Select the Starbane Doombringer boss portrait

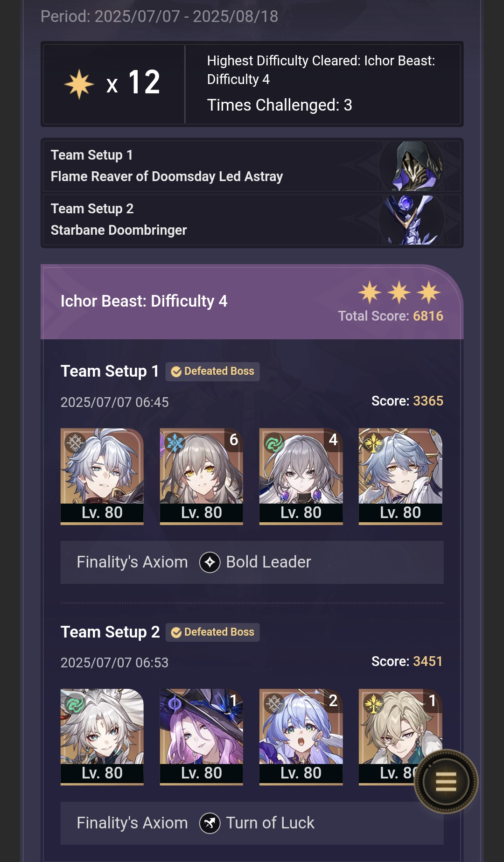pyautogui.click(x=412, y=220)
